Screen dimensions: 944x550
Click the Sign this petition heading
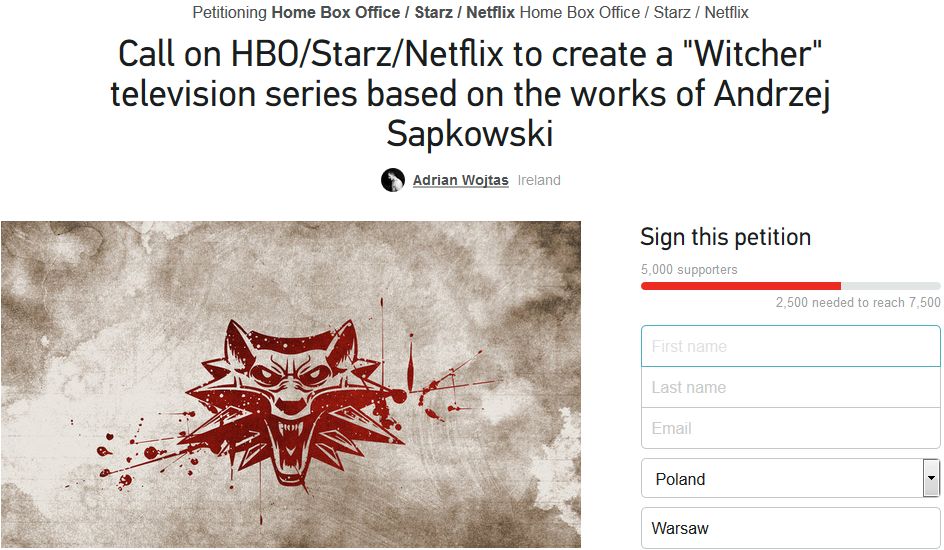coord(725,236)
